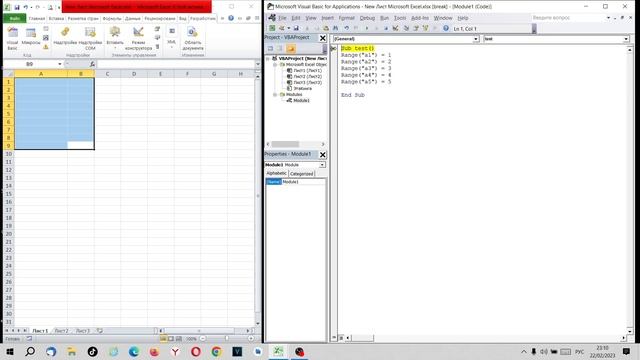Click View Code in Project Explorer

[270, 49]
